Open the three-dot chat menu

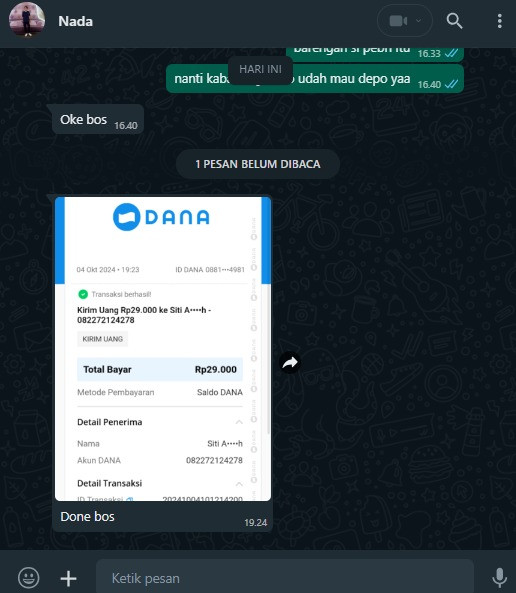pyautogui.click(x=499, y=21)
